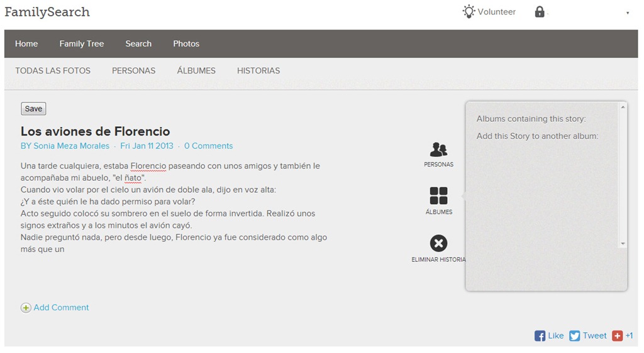
Task: Open the Family Tree menu item
Action: coord(82,44)
